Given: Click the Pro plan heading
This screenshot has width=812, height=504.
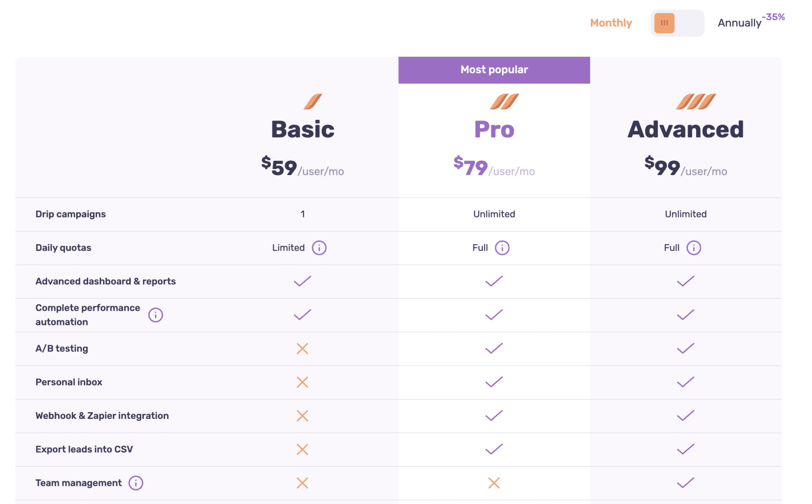Looking at the screenshot, I should (494, 129).
